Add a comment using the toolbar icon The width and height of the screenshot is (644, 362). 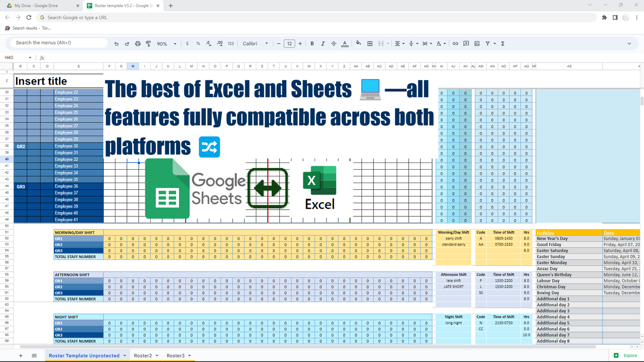(x=466, y=44)
